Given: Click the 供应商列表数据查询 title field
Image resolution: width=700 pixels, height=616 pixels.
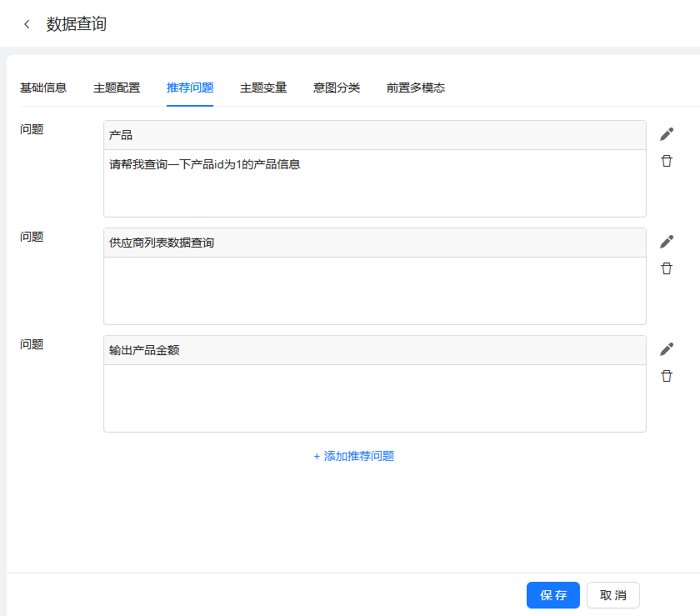Looking at the screenshot, I should pos(374,243).
